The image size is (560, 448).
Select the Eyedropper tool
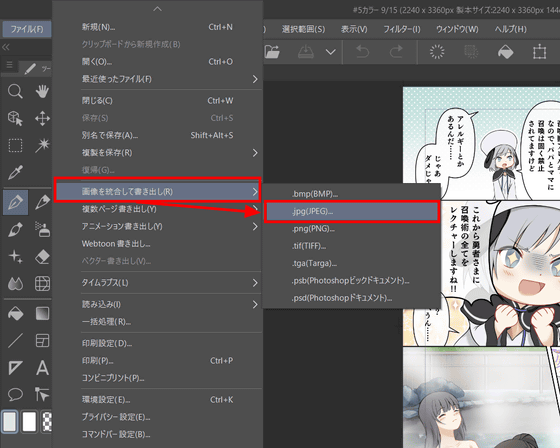15,172
